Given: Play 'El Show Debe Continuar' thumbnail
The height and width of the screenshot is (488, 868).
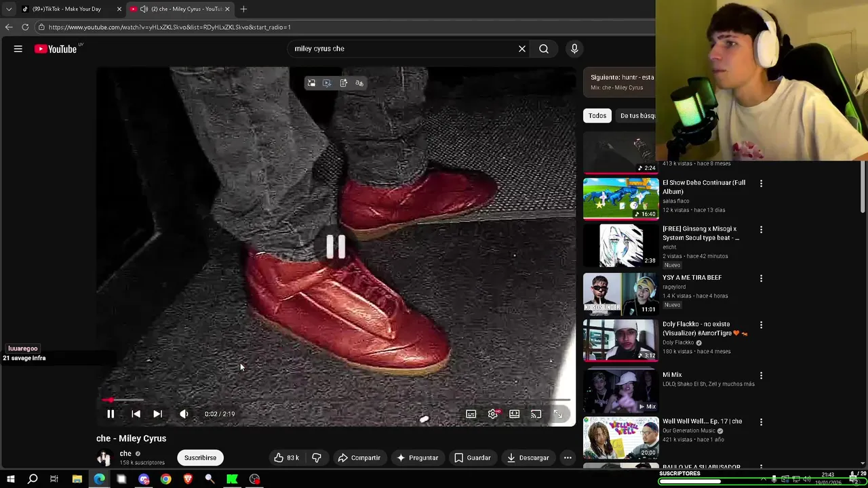Looking at the screenshot, I should point(621,199).
